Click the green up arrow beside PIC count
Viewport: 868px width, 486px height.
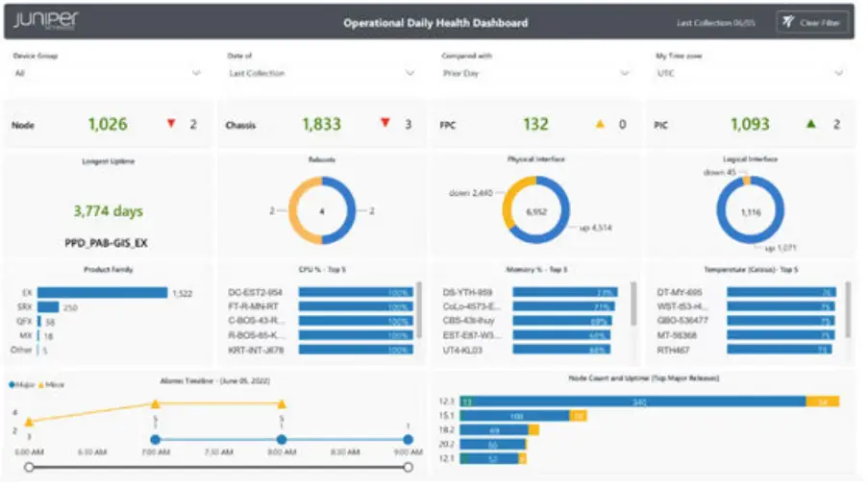pos(811,124)
